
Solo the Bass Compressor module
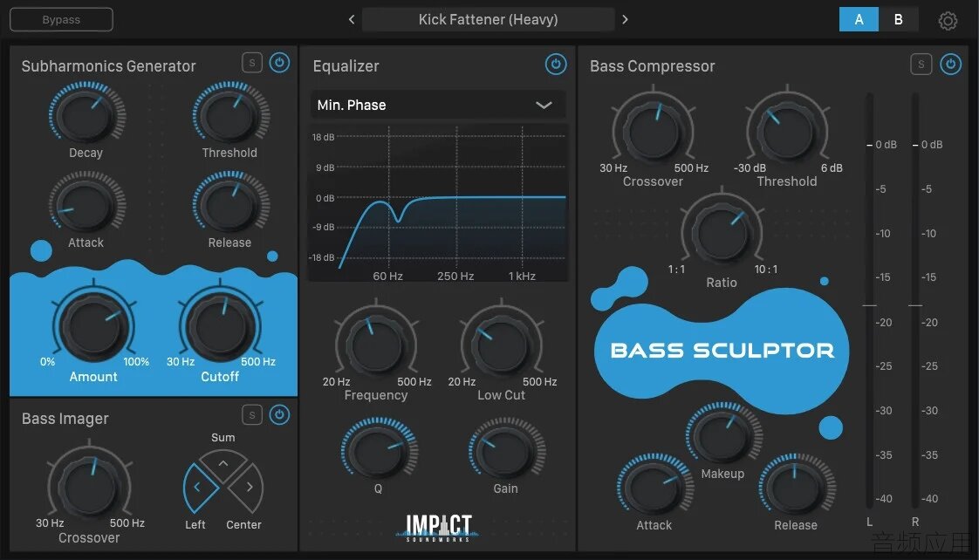pos(921,64)
